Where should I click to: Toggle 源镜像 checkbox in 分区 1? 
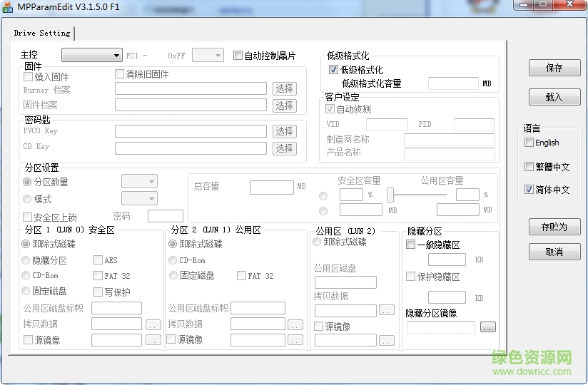tap(28, 339)
